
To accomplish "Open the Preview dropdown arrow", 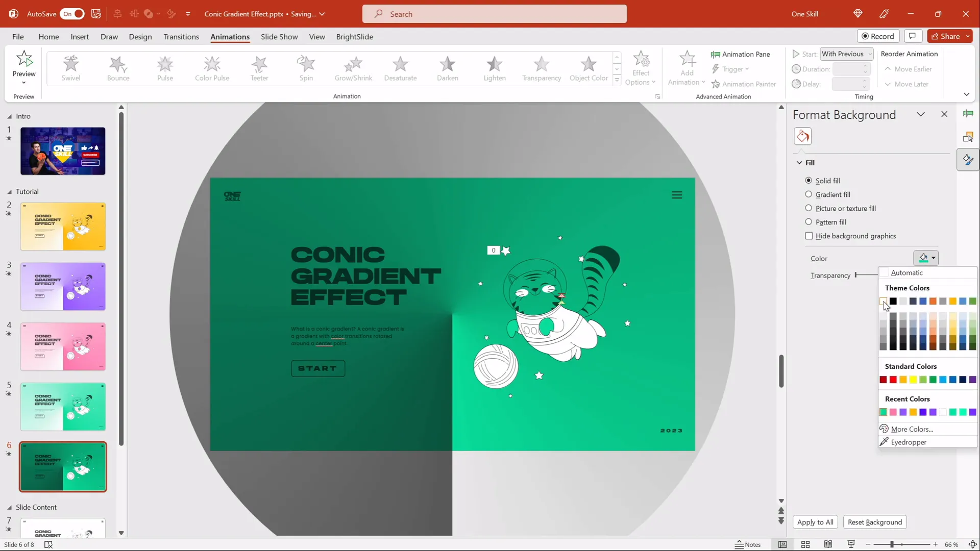I will [23, 83].
